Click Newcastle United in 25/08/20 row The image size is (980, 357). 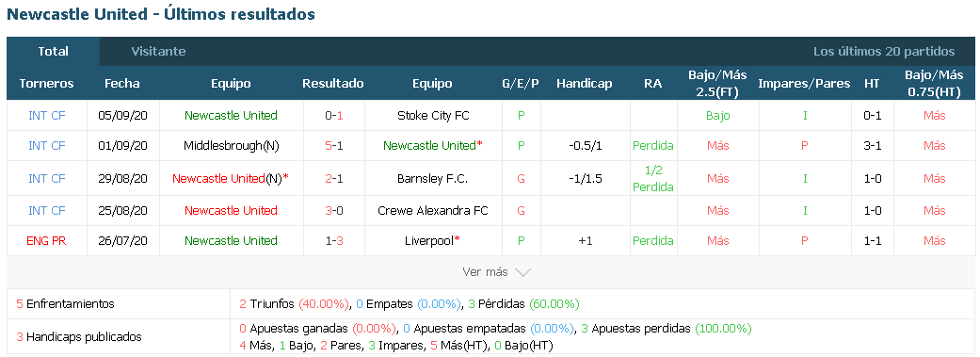coord(231,211)
